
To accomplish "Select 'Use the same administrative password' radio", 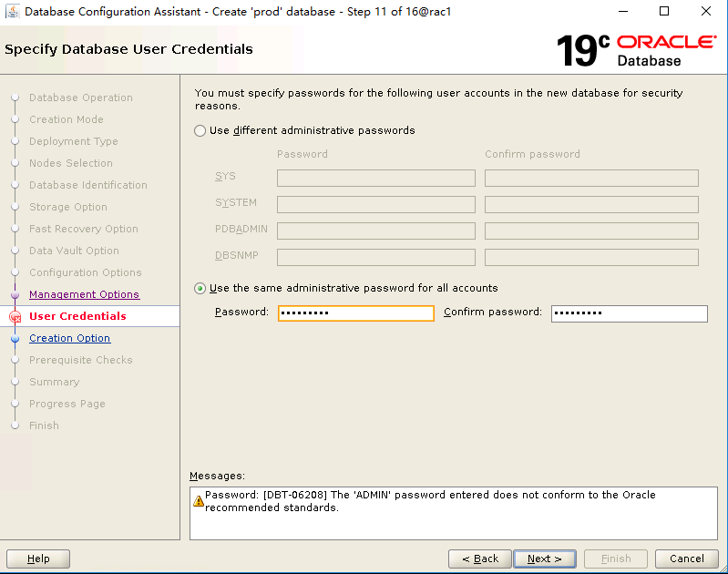I will click(x=200, y=289).
